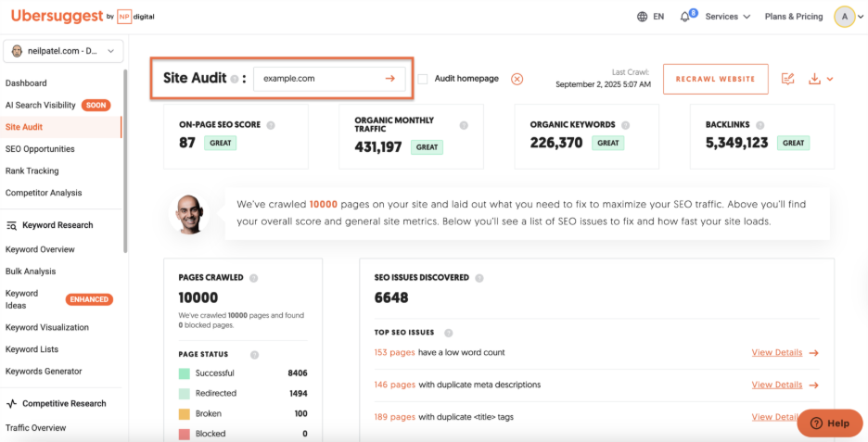View Details for low word count pages
The width and height of the screenshot is (868, 442).
pos(777,352)
